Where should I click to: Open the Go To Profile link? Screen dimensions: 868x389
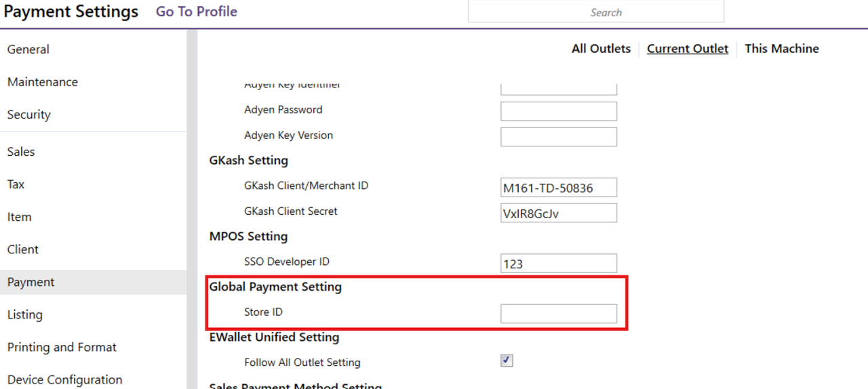click(196, 12)
